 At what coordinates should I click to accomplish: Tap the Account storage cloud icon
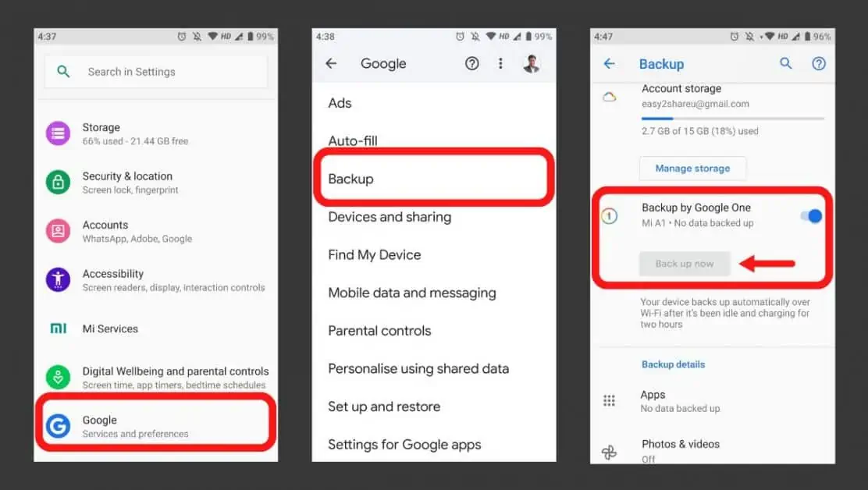click(609, 98)
